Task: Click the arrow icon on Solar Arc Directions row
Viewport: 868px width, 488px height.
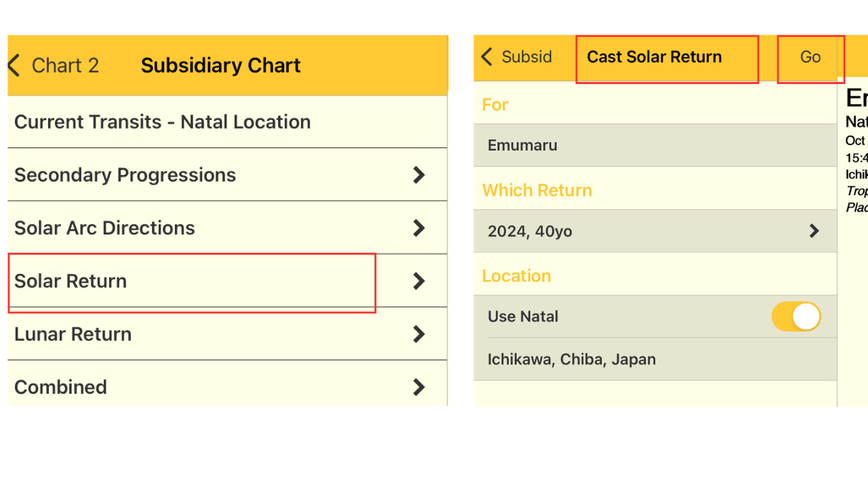Action: point(419,228)
